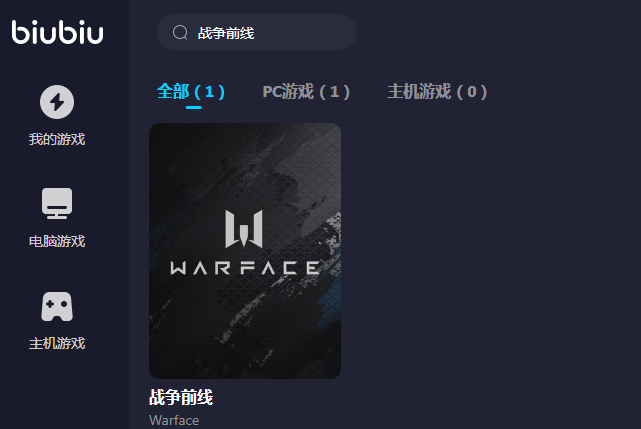Open My Games lightning bolt icon
Screen dimensions: 641x429
click(x=57, y=102)
